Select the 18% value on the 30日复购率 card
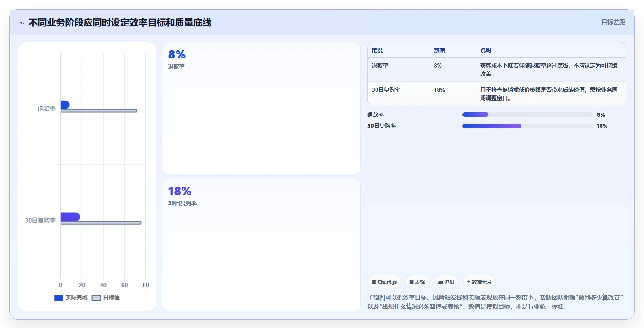Screen dimensions: 644x328 coord(179,191)
